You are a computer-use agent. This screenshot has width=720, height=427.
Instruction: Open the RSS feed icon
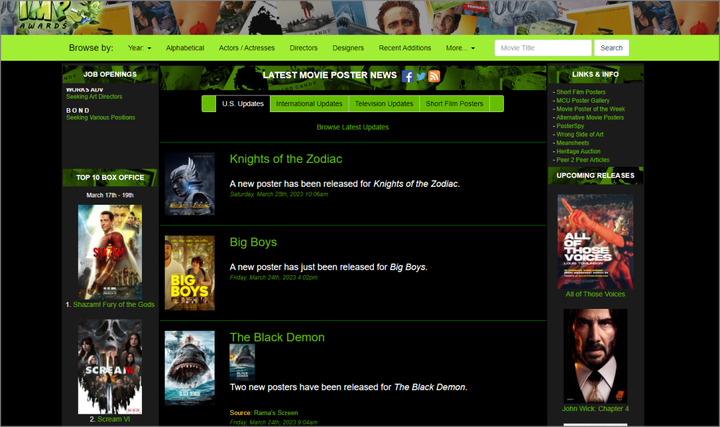click(x=434, y=76)
